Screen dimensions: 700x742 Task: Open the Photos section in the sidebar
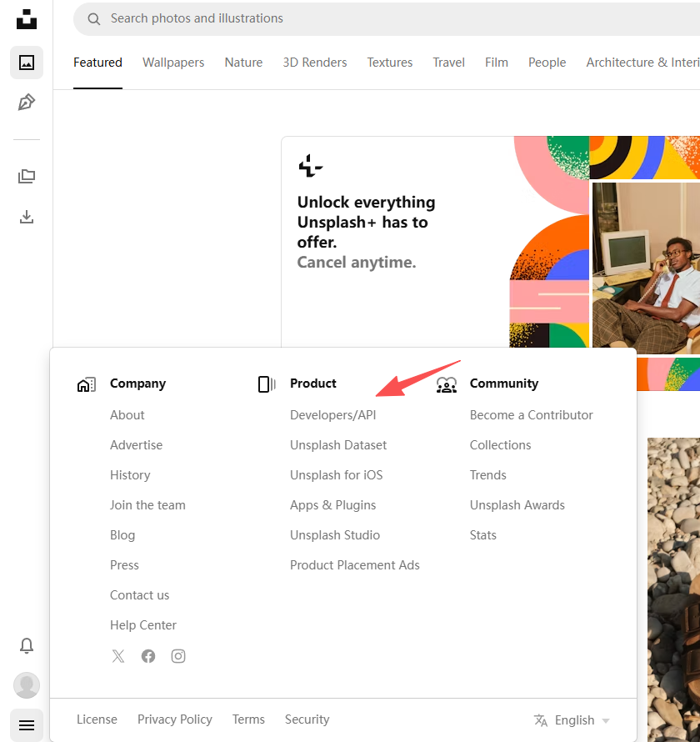[x=26, y=62]
